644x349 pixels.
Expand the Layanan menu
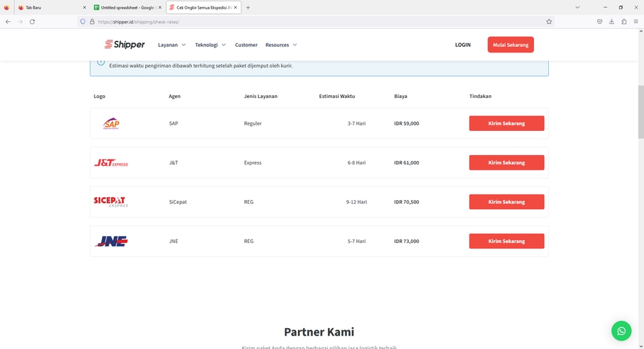172,45
